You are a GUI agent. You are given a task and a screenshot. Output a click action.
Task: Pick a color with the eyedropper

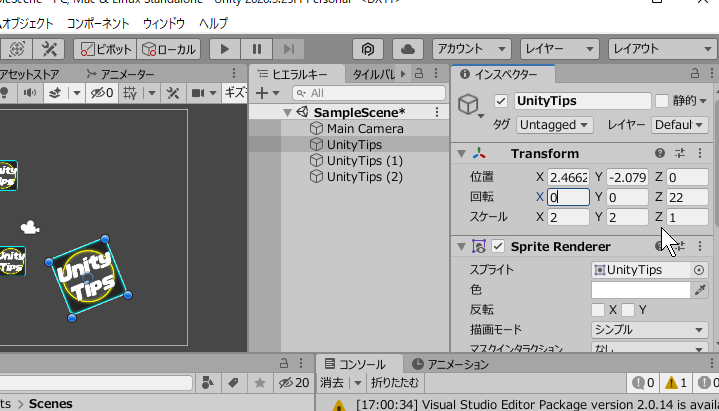(x=700, y=290)
